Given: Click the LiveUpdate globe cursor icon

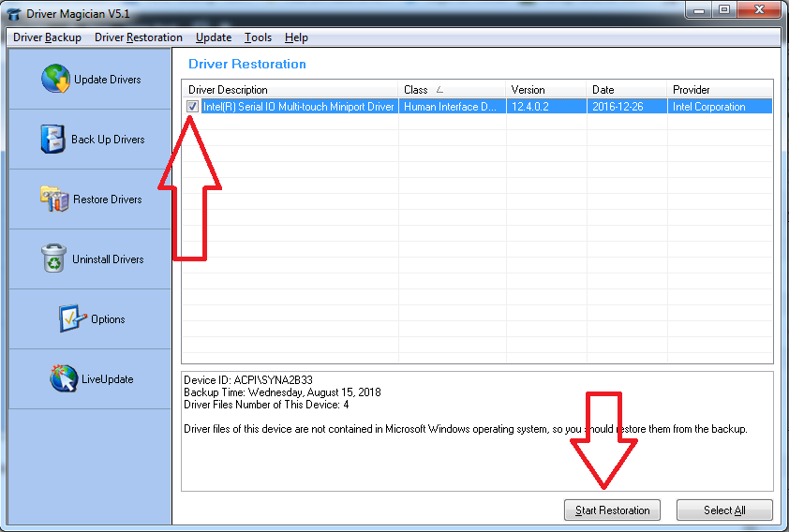Looking at the screenshot, I should click(x=64, y=378).
